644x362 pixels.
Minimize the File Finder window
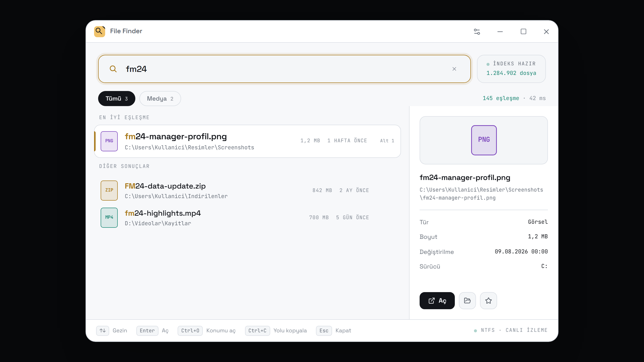pos(500,32)
